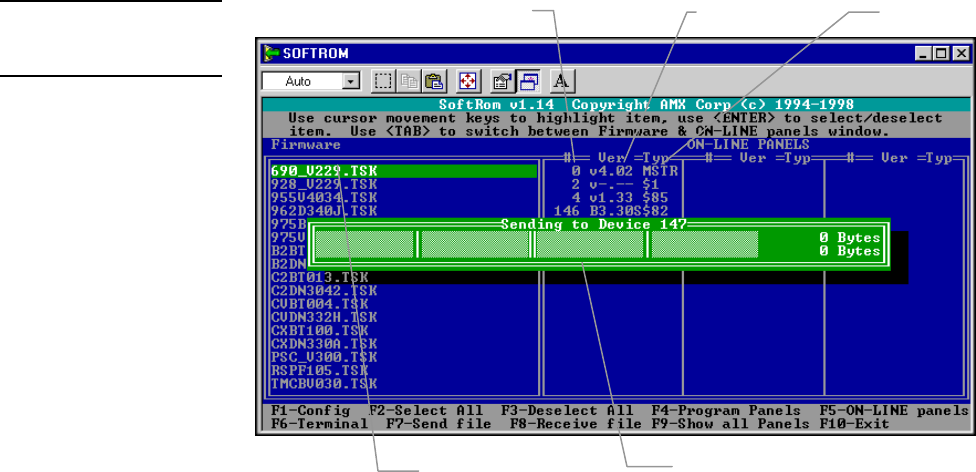Screen dimensions: 976x472
Task: Click the F4-Program Panels function label
Action: coord(726,411)
